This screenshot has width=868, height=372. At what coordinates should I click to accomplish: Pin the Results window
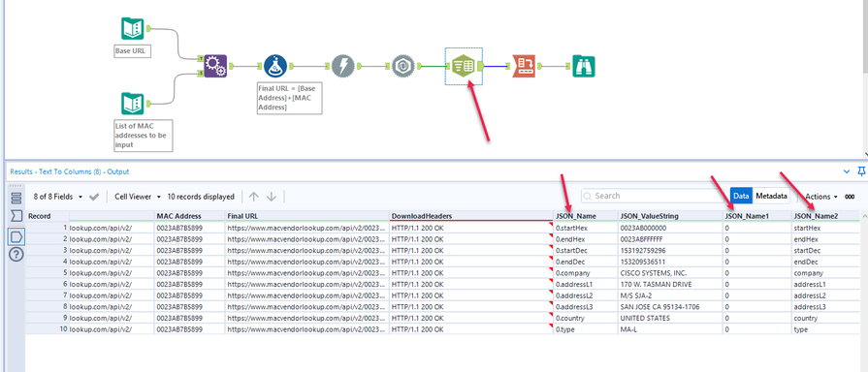pos(861,171)
